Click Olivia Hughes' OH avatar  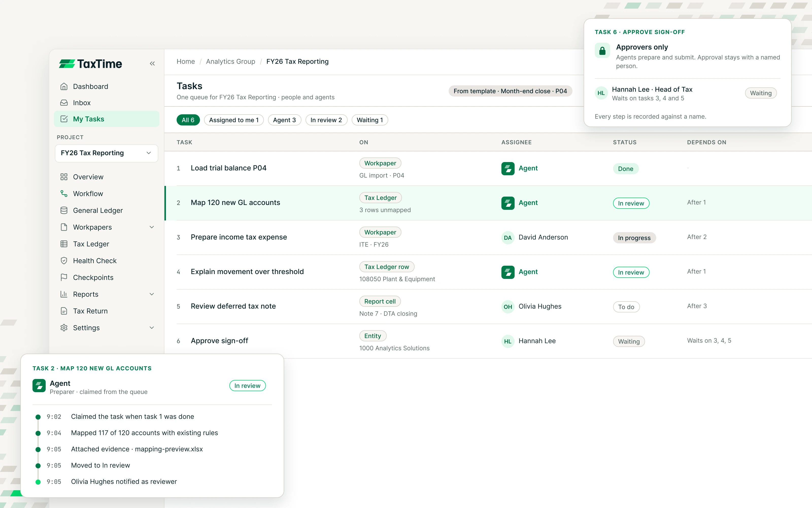coord(508,307)
